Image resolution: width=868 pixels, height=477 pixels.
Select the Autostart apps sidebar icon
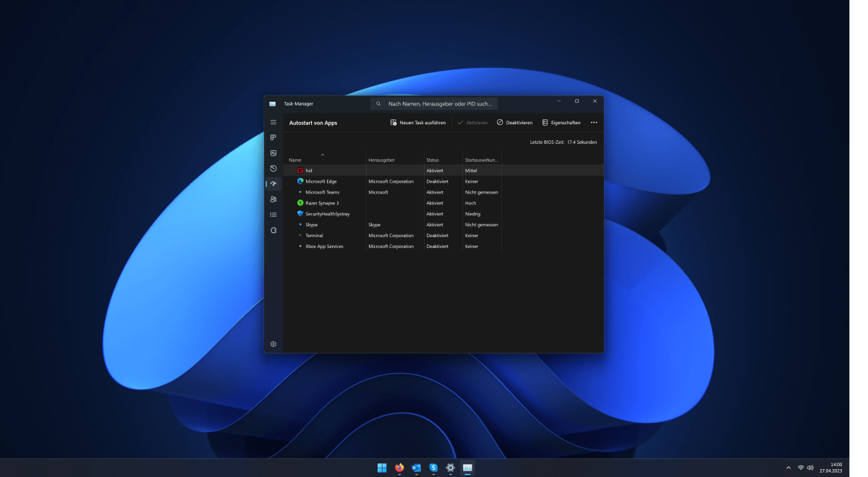pos(273,184)
